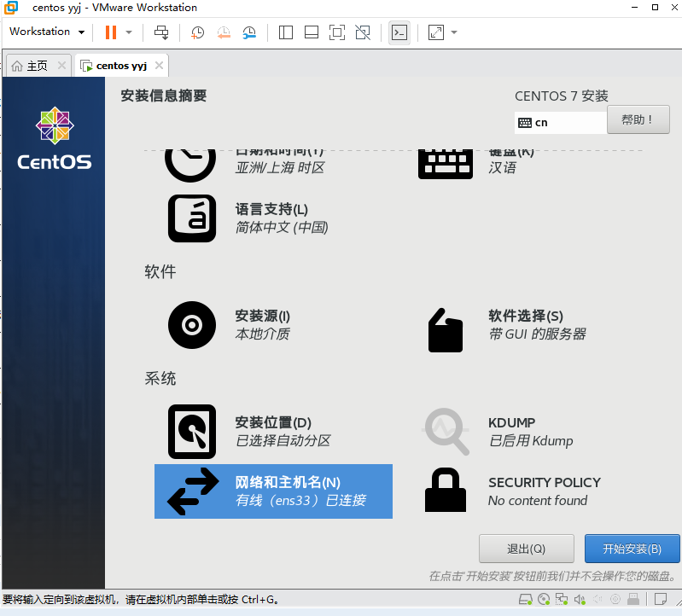The height and width of the screenshot is (616, 682).
Task: Click the network arrows icon
Action: click(x=193, y=491)
